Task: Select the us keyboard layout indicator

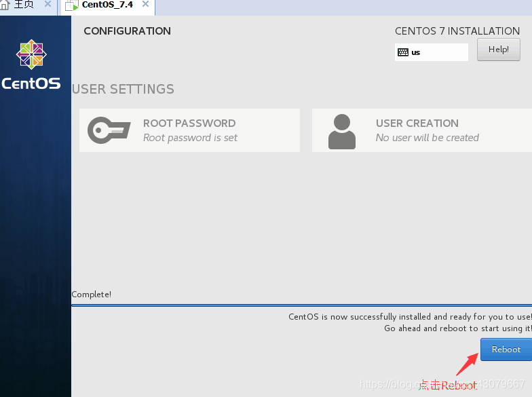Action: [x=432, y=52]
